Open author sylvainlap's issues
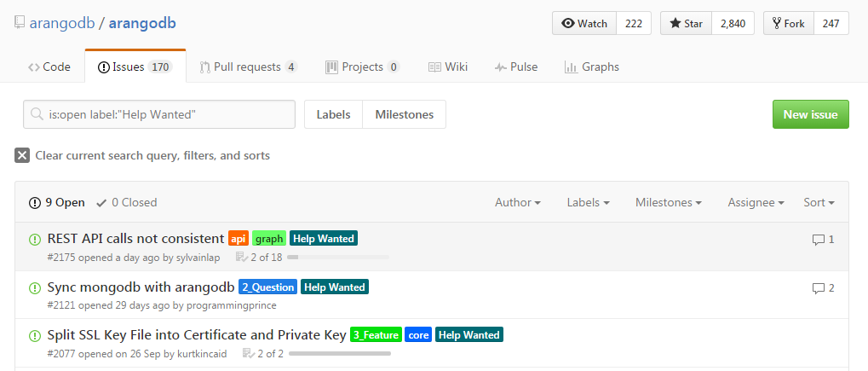This screenshot has width=868, height=371. click(x=198, y=258)
